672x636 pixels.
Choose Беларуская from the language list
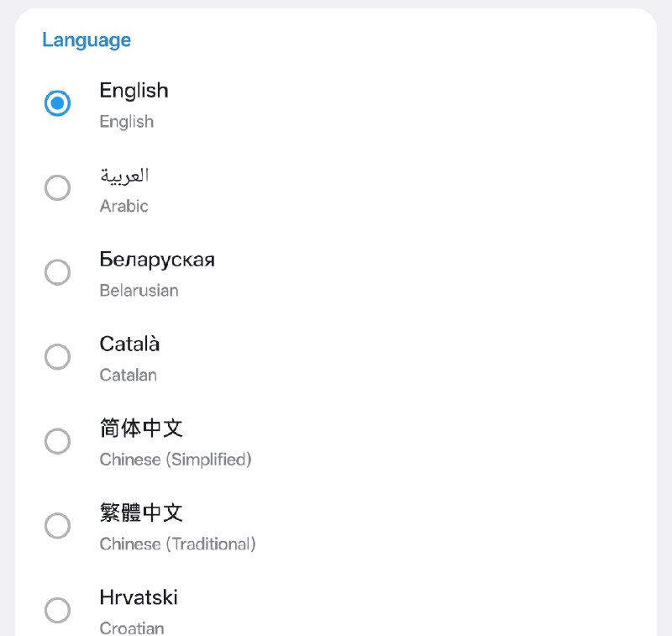[x=57, y=272]
